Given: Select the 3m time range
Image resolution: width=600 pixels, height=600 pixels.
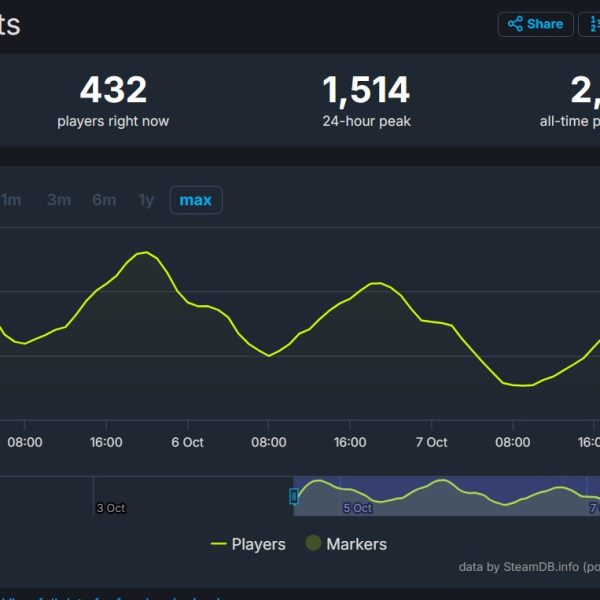Looking at the screenshot, I should 59,200.
